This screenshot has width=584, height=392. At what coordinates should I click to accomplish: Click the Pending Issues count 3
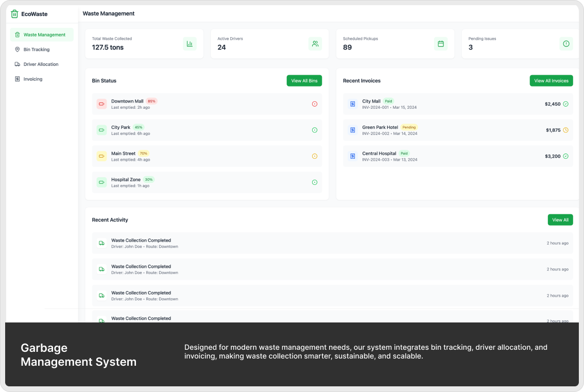coord(471,47)
